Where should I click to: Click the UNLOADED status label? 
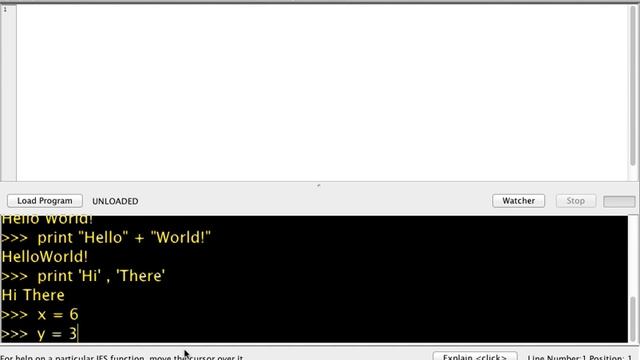pos(115,201)
